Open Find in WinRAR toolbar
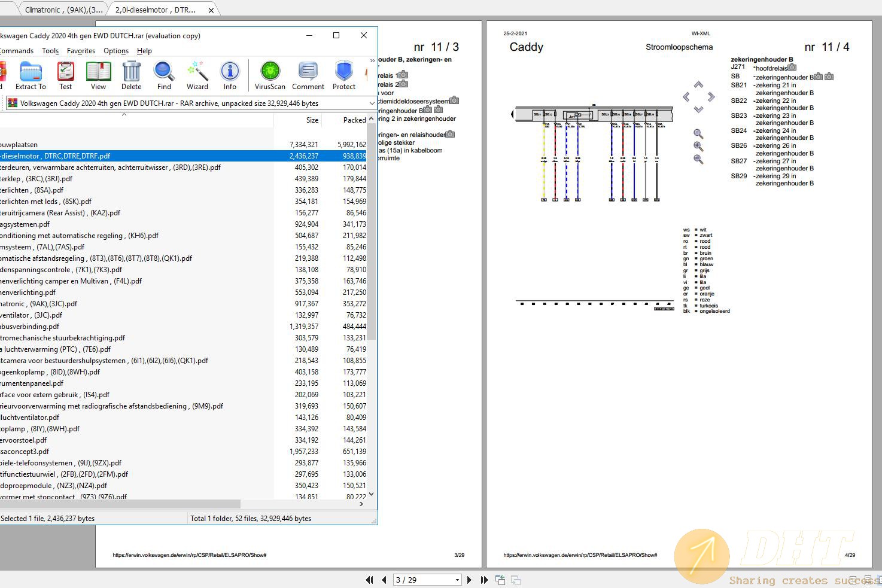 (164, 76)
